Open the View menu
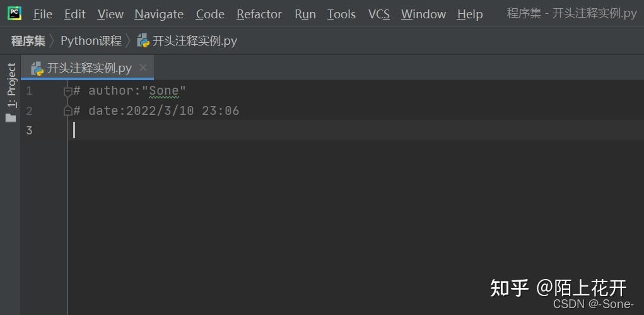The image size is (644, 315). coord(110,15)
